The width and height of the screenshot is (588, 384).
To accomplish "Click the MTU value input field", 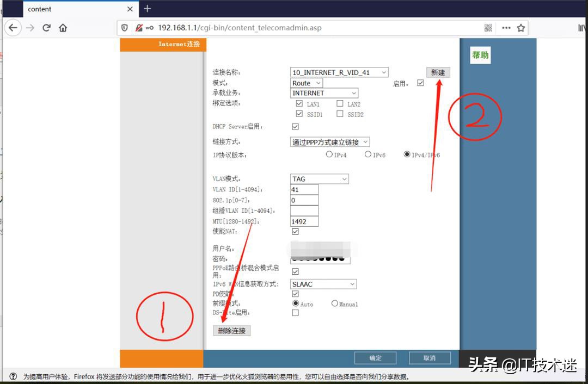I will point(303,221).
